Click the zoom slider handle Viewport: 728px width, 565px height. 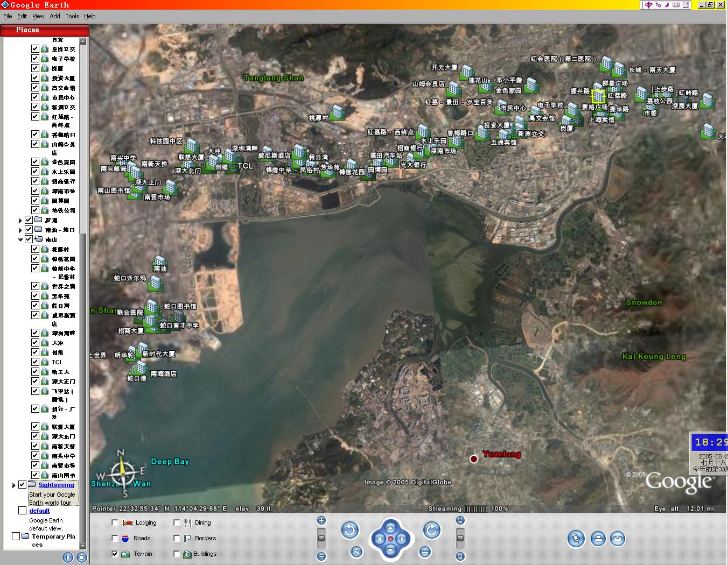tap(321, 537)
